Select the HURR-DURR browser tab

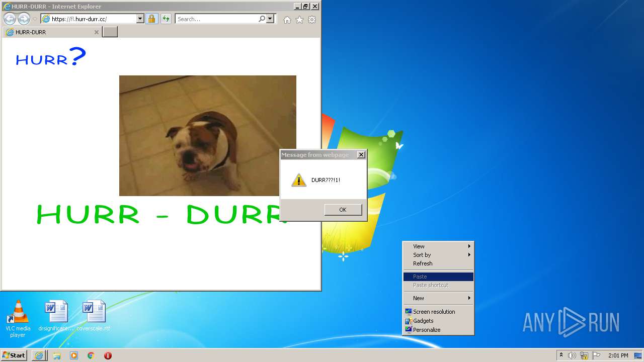pyautogui.click(x=52, y=32)
